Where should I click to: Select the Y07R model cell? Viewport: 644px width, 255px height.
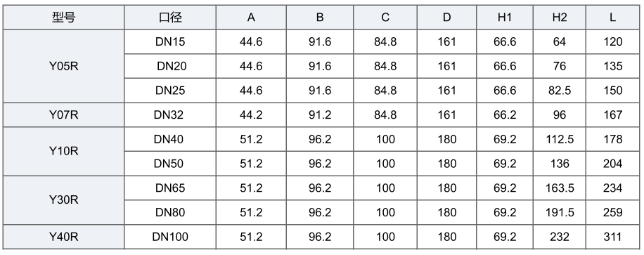coord(64,115)
